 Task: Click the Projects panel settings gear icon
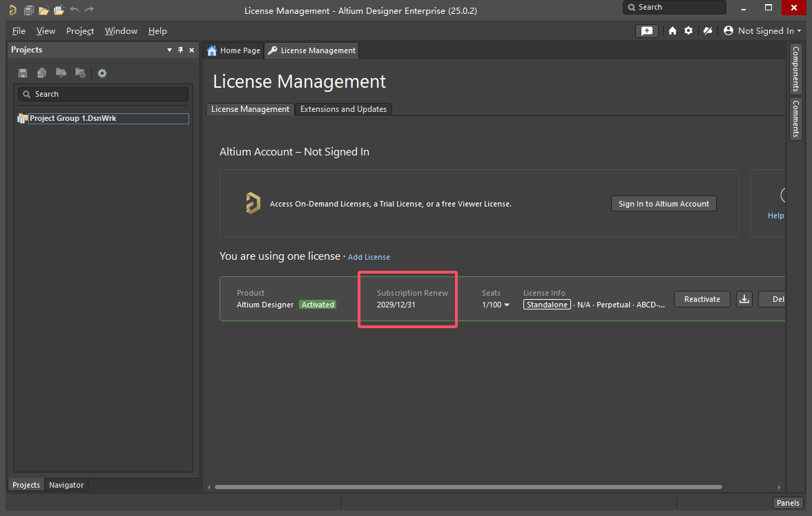click(102, 73)
